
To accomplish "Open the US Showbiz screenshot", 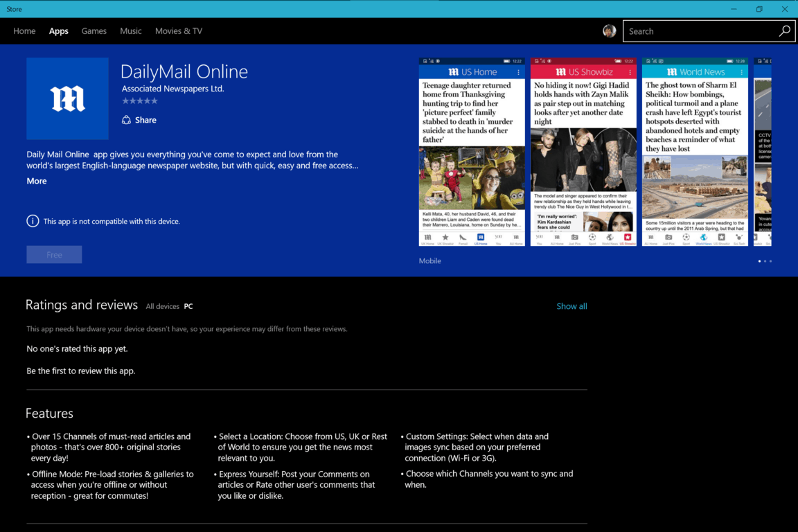I will 583,152.
